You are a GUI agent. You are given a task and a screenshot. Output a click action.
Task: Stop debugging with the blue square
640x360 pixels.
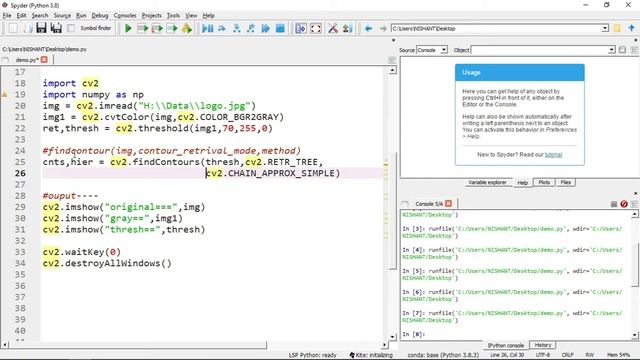[280, 29]
